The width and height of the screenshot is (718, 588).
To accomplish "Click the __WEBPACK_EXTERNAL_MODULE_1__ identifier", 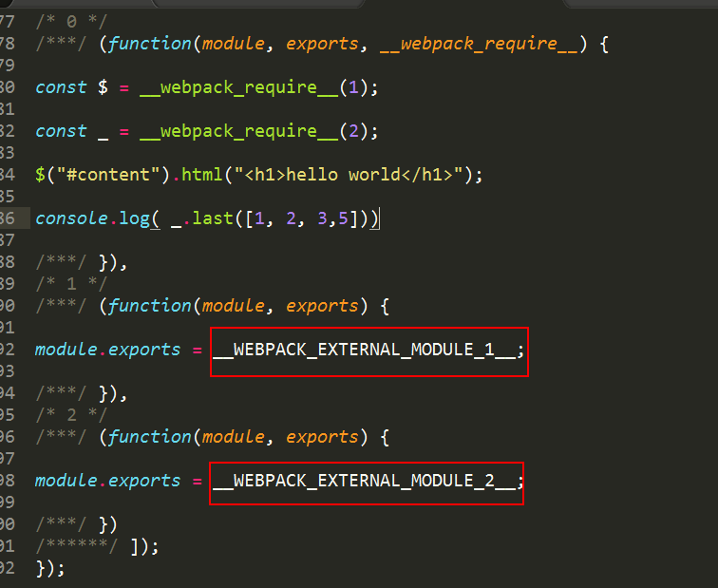I will coord(365,351).
